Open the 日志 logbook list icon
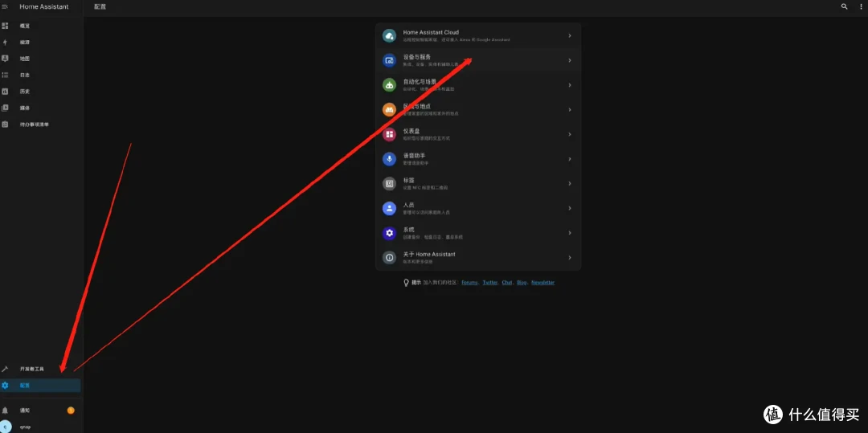 tap(5, 76)
